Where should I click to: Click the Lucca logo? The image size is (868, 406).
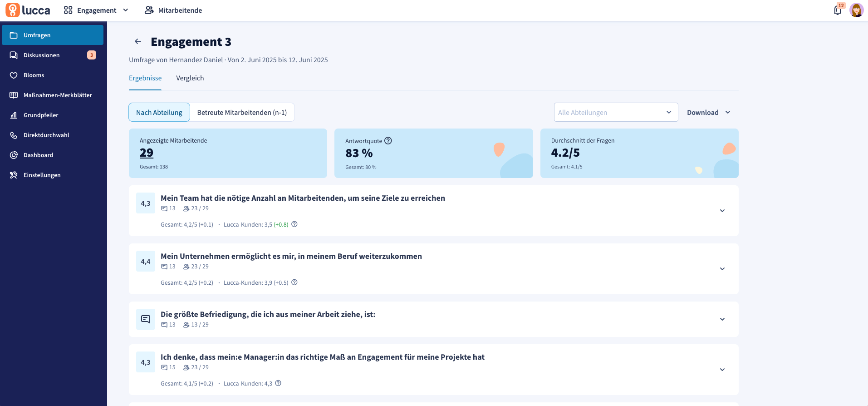point(28,10)
